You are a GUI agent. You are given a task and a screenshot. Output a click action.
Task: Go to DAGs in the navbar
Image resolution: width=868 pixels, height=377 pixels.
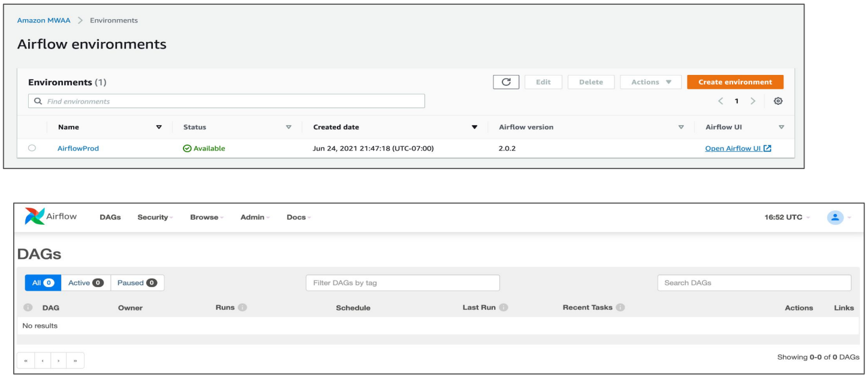click(x=110, y=217)
